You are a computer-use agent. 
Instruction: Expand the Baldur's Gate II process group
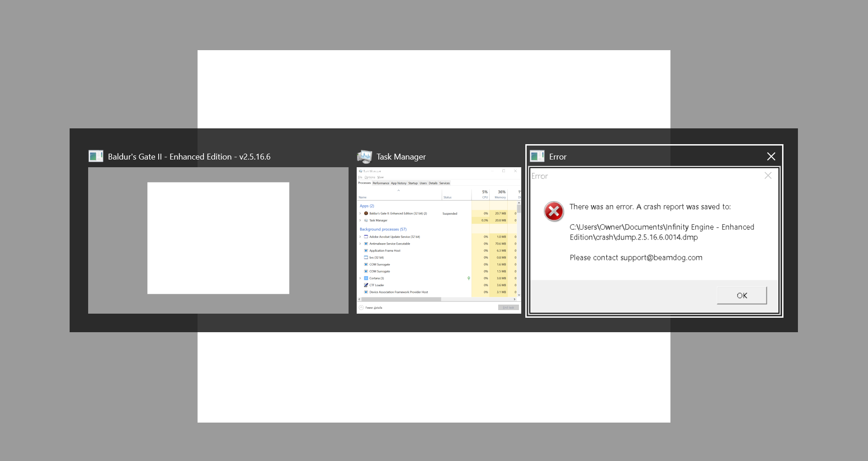pyautogui.click(x=360, y=213)
